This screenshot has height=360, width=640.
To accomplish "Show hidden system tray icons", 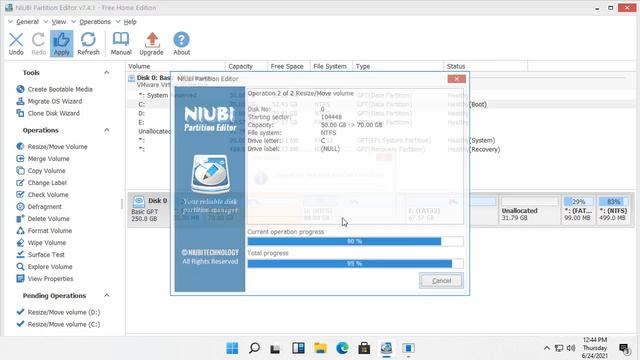I will coord(547,348).
